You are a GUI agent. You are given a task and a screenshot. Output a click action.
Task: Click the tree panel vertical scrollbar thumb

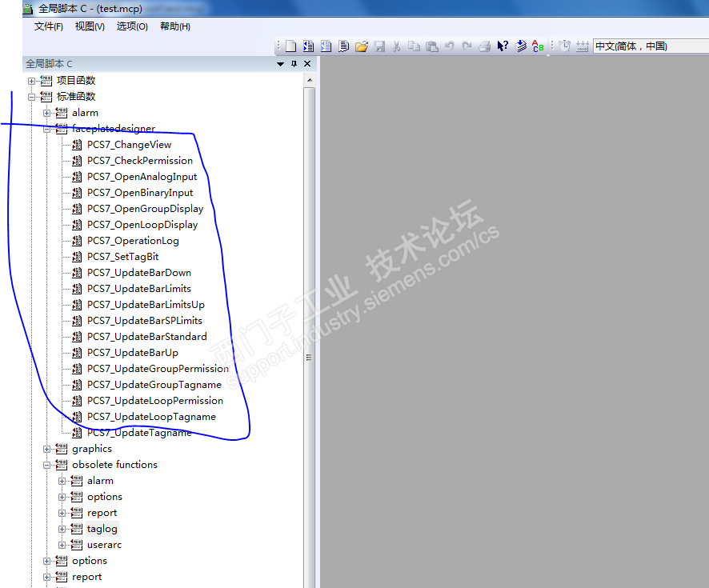point(310,357)
